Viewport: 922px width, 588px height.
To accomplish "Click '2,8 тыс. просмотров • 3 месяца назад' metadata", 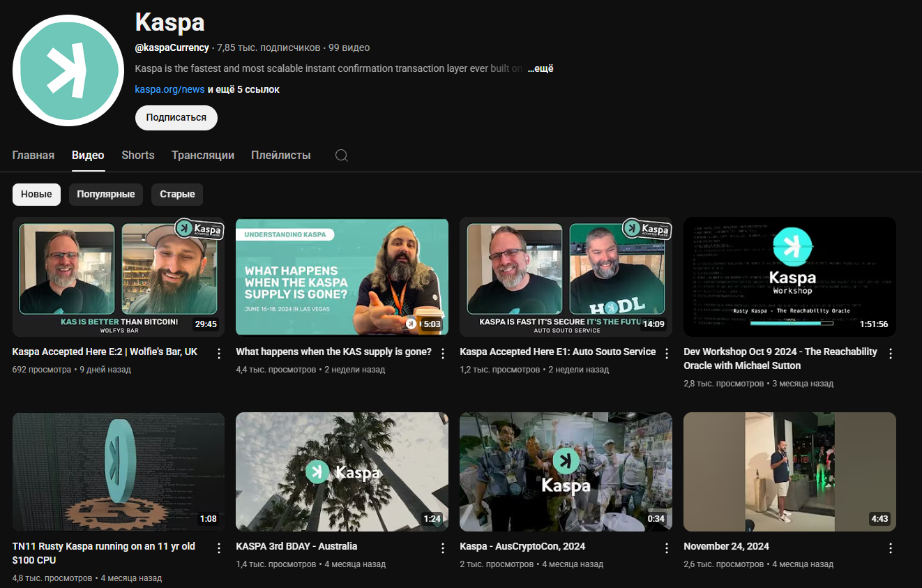I will click(x=759, y=384).
